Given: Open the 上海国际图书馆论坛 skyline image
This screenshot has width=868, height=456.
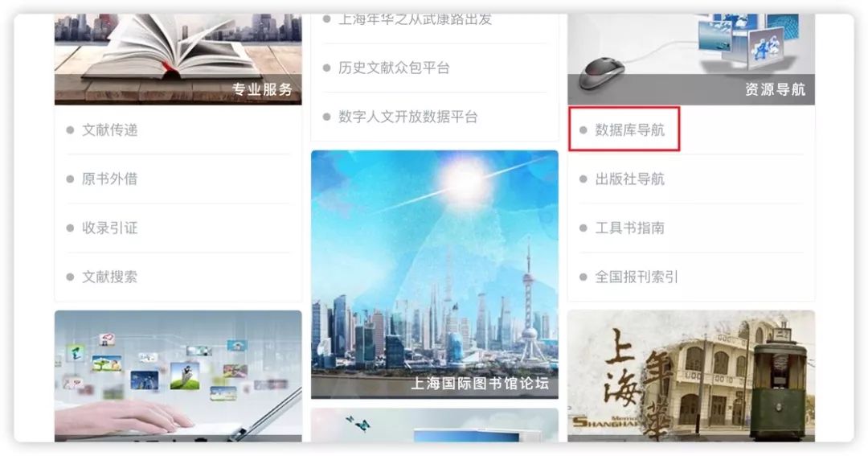Looking at the screenshot, I should click(435, 274).
